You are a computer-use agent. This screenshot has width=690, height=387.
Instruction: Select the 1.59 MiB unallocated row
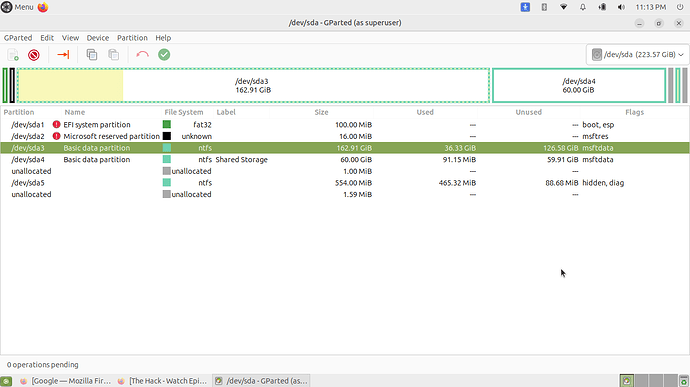pos(345,194)
